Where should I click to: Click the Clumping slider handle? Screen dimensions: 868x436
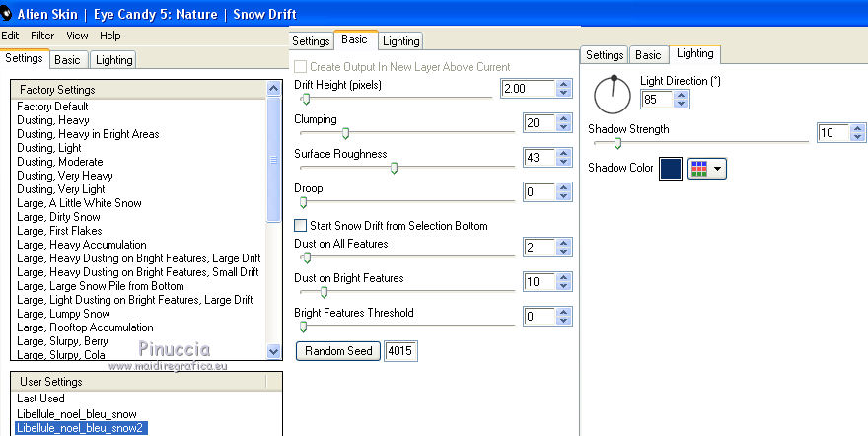point(345,133)
